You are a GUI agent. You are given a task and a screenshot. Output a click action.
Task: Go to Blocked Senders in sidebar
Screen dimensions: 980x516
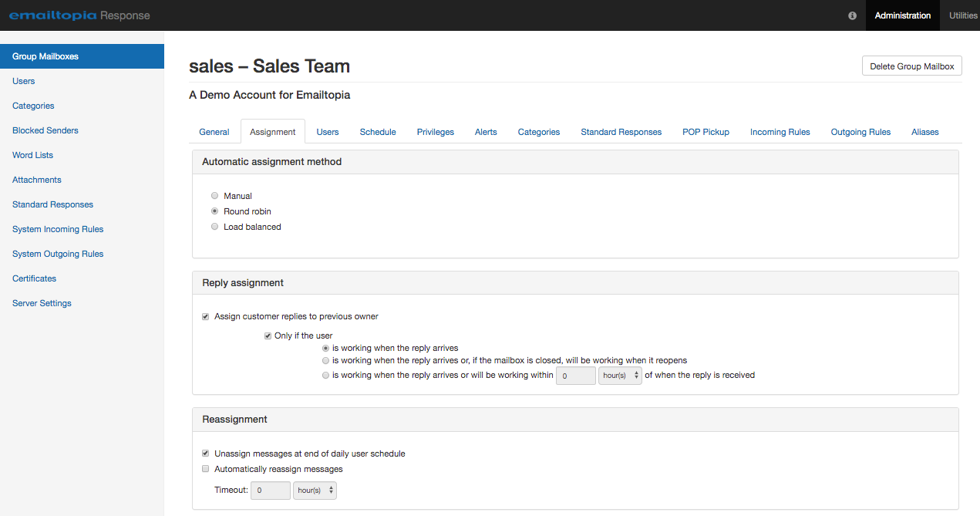(x=45, y=130)
